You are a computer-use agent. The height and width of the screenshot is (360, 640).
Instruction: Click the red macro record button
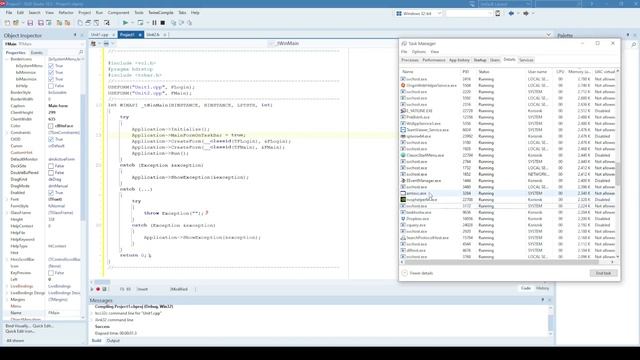[x=98, y=289]
